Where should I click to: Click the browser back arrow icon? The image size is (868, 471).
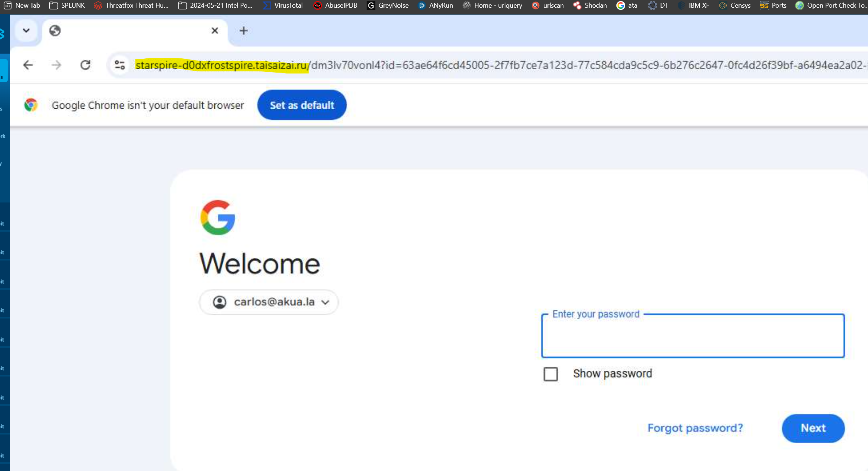tap(28, 65)
